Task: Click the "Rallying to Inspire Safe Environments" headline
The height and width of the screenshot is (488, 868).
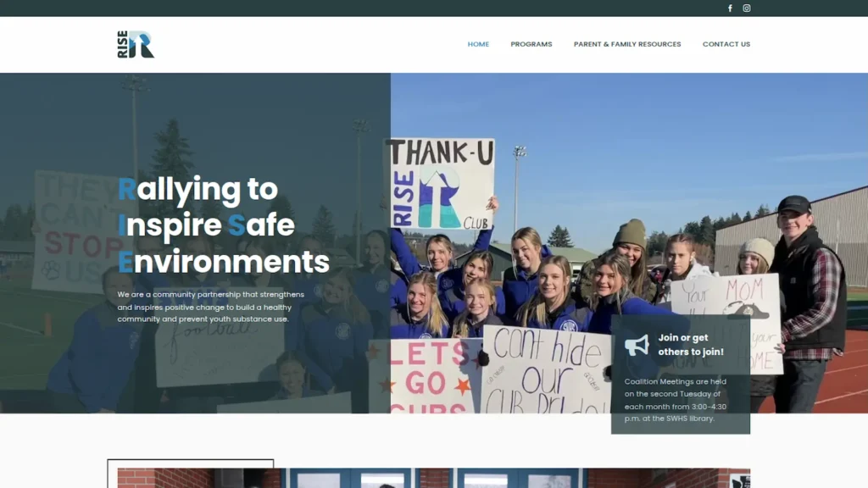Action: (x=223, y=225)
